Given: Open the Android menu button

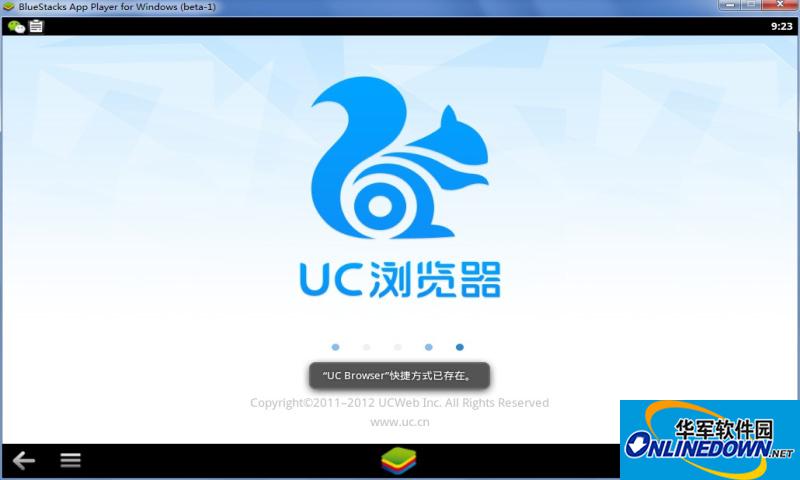Looking at the screenshot, I should [x=70, y=460].
